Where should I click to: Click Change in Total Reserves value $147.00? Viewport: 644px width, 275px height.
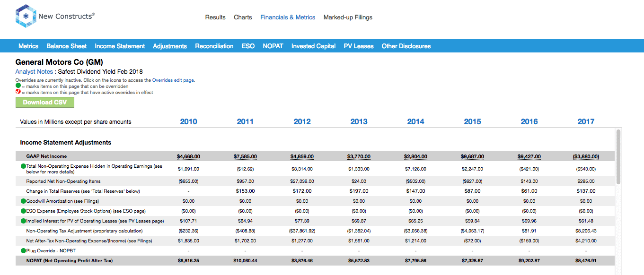tap(415, 191)
